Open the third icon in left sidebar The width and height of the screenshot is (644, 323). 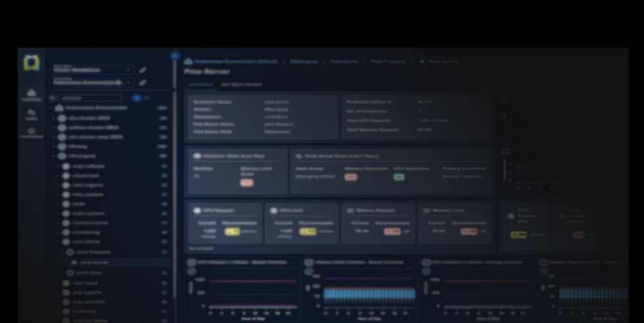pos(31,132)
